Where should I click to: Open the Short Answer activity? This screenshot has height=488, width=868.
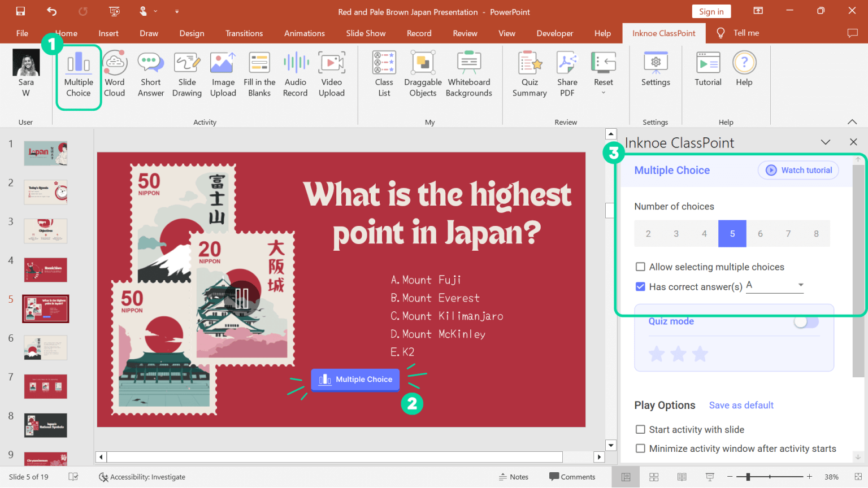pos(150,74)
